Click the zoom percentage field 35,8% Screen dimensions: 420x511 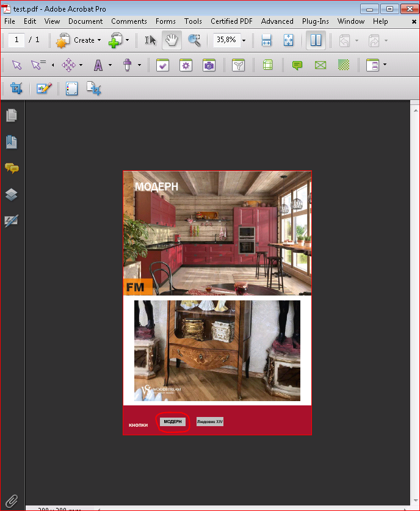(x=226, y=40)
